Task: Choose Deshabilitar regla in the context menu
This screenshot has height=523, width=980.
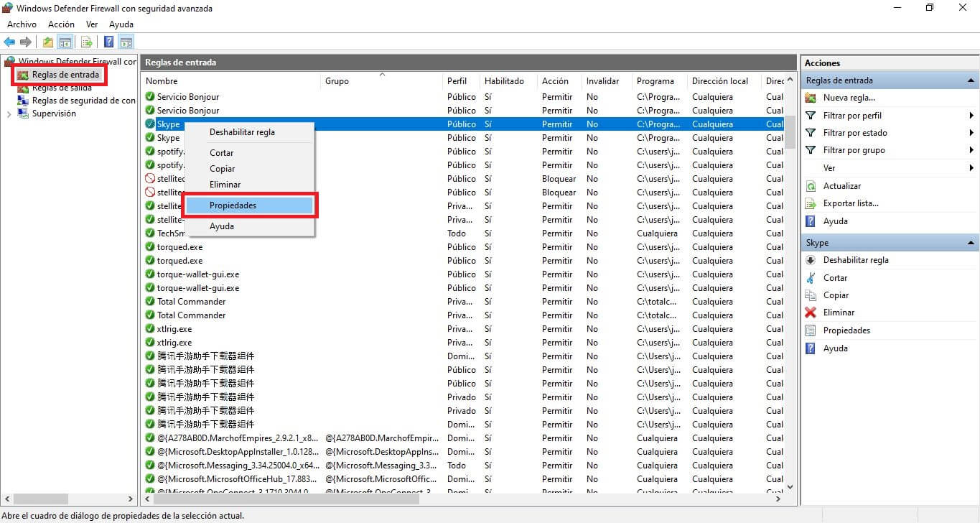Action: (x=250, y=132)
